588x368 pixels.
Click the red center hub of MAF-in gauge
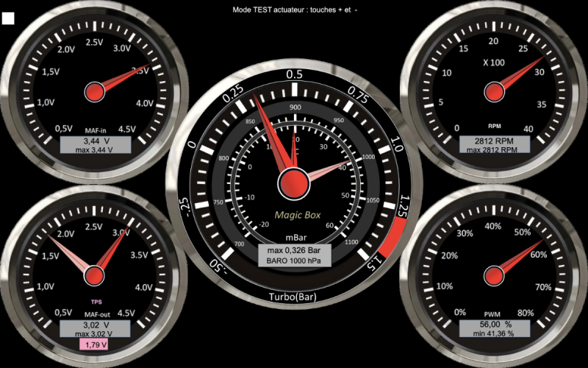[95, 92]
